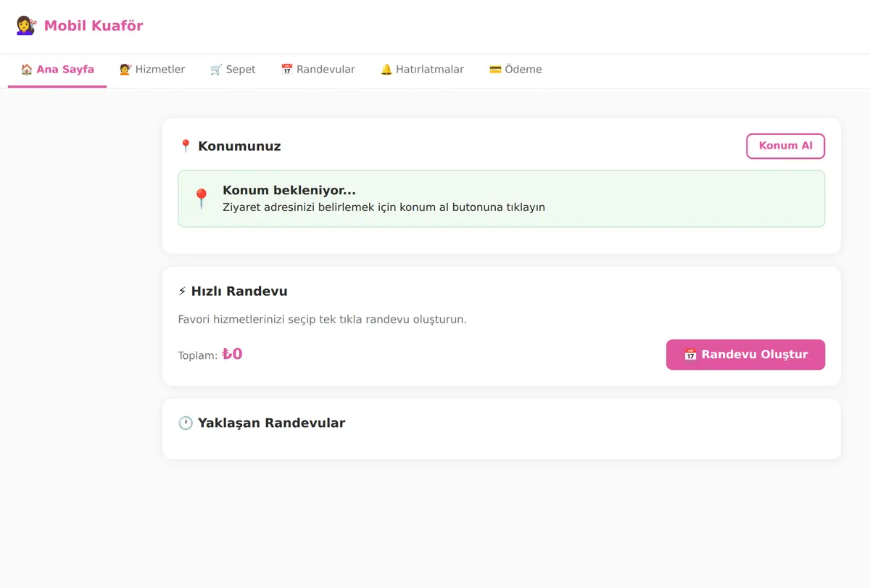
Task: Click the Konum bekleniyor... status text
Action: (289, 191)
